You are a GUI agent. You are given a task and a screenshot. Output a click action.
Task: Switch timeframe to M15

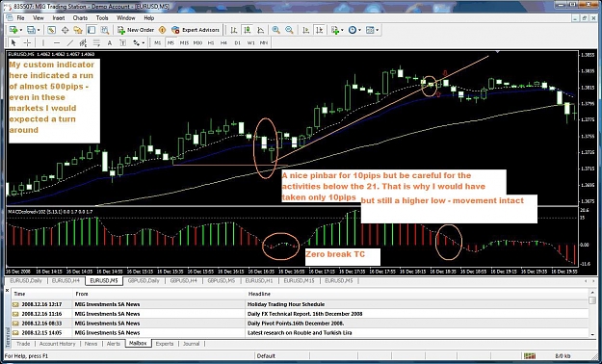[x=184, y=43]
